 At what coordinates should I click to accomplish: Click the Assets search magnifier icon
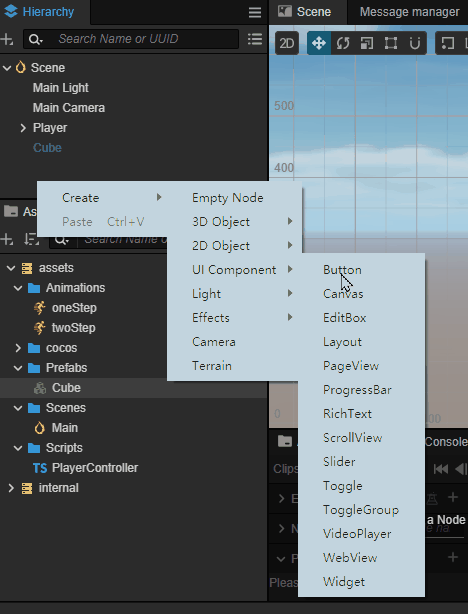[x=62, y=239]
